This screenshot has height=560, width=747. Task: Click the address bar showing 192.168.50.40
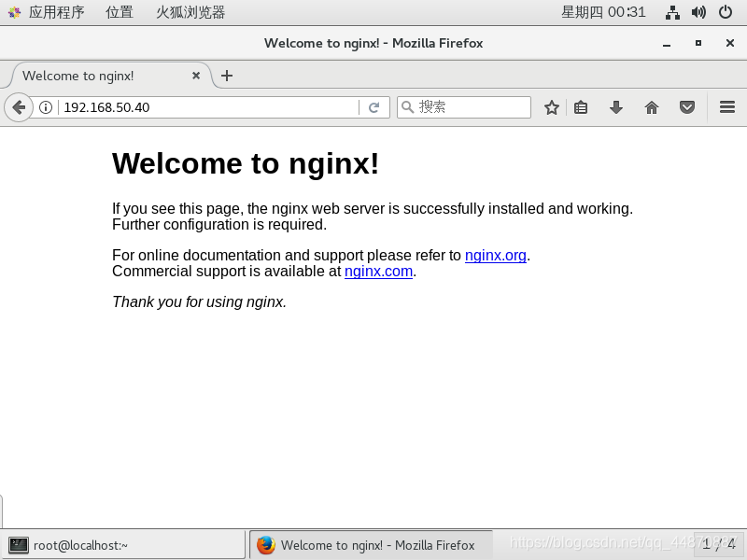[x=209, y=107]
